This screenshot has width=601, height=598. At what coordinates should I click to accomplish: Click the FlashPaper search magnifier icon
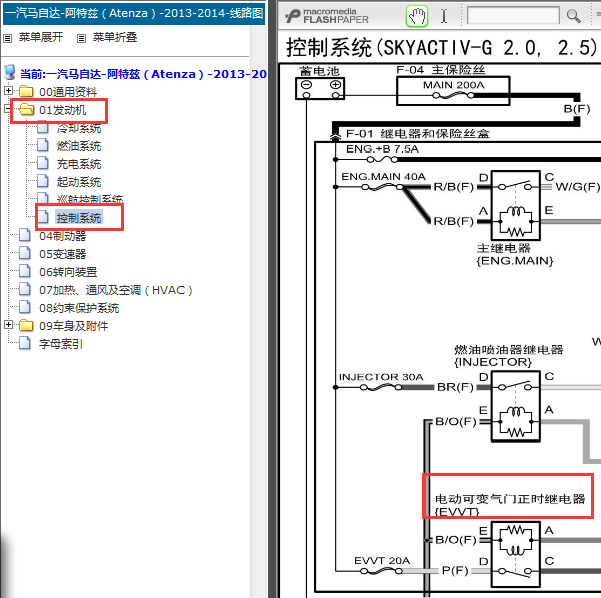[573, 16]
